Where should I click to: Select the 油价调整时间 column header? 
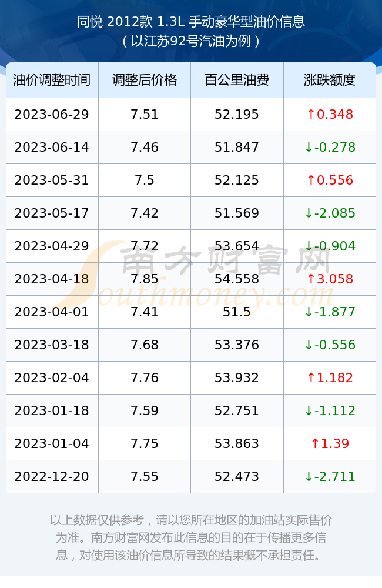point(52,80)
